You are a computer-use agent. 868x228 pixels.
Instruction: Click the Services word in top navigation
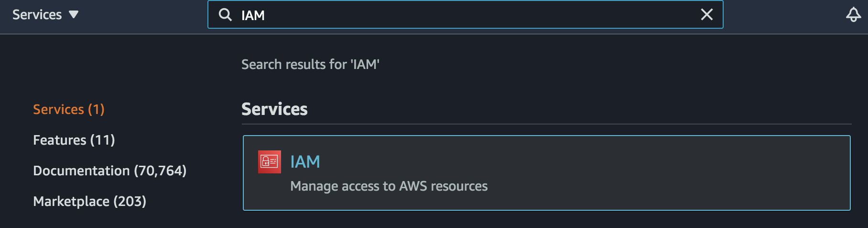point(37,15)
